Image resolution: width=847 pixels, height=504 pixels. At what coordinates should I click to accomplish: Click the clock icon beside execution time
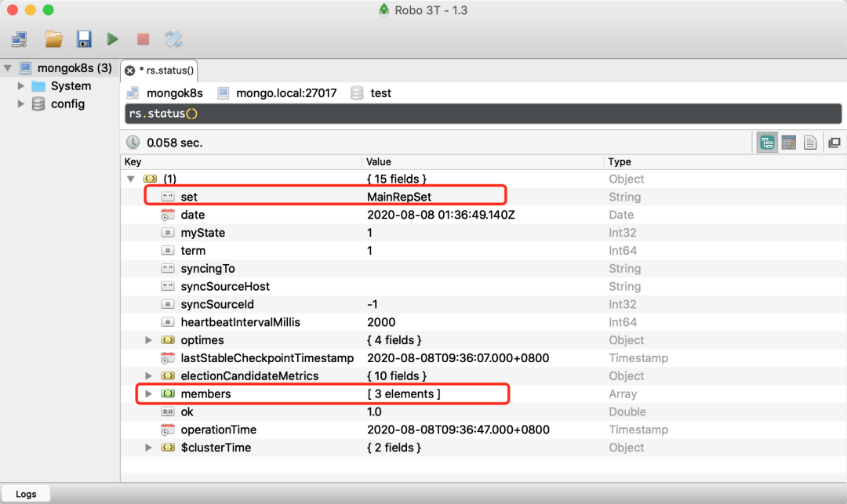[x=133, y=143]
